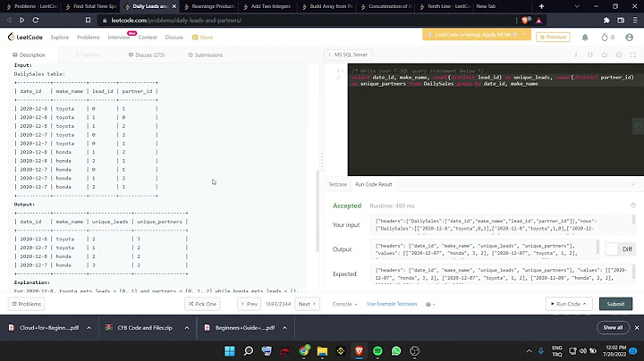This screenshot has height=361, width=644.
Task: Open a new browser tab
Action: click(541, 6)
